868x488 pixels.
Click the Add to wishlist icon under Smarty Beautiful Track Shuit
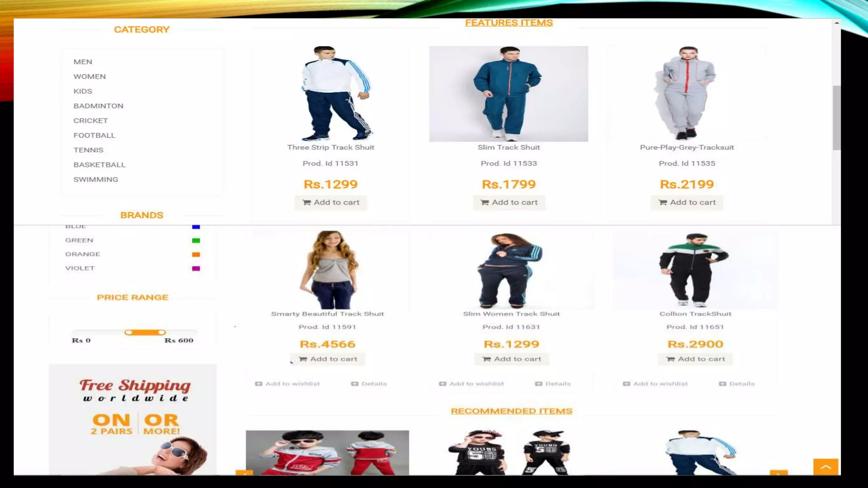tap(259, 384)
